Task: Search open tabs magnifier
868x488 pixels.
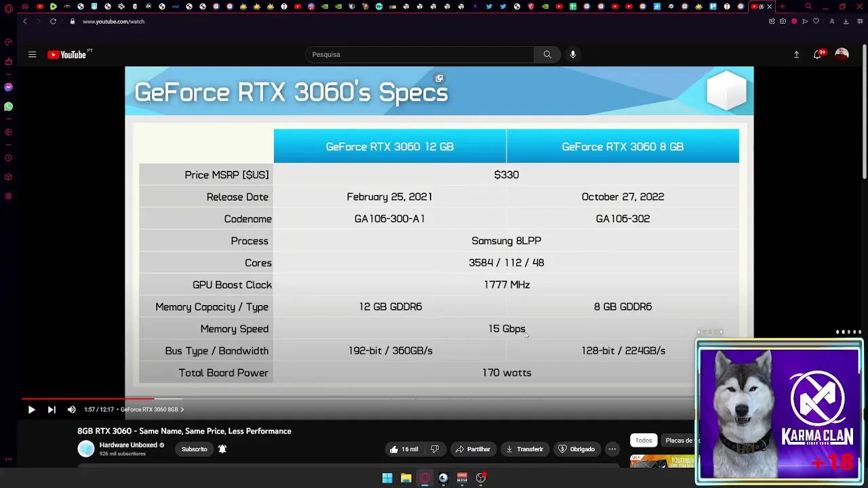Action: 808,7
